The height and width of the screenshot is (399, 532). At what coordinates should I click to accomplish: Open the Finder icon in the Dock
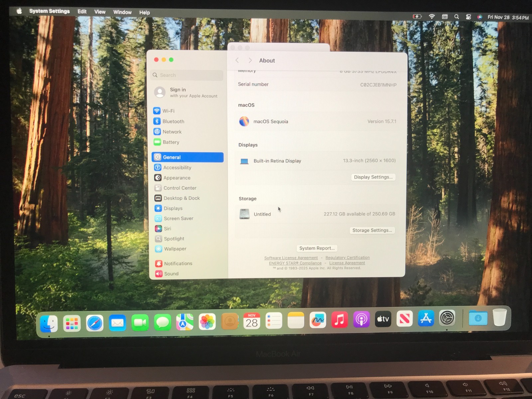tap(49, 324)
